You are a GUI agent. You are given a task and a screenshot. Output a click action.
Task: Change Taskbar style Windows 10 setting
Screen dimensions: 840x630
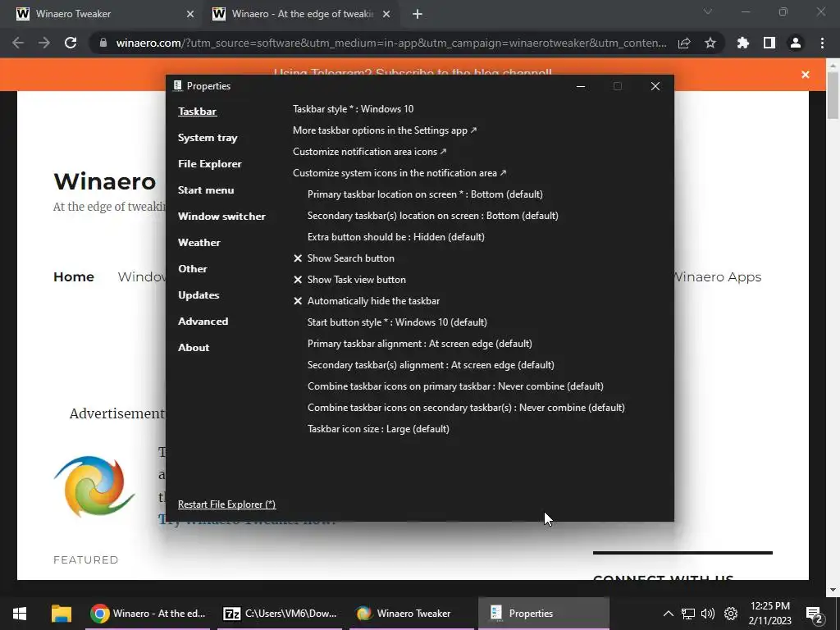click(353, 109)
